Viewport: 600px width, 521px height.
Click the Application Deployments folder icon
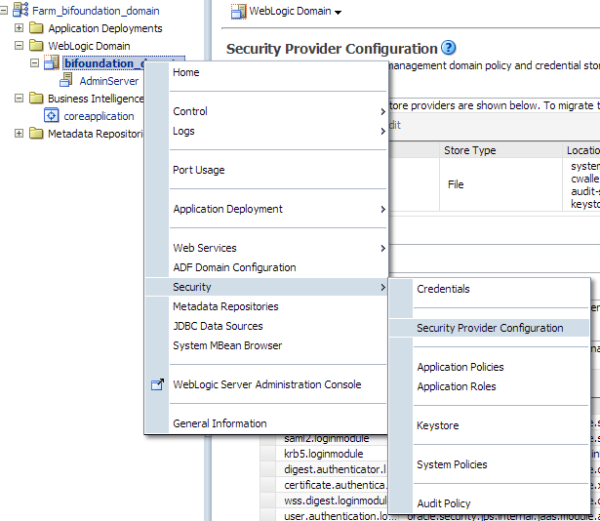[36, 28]
